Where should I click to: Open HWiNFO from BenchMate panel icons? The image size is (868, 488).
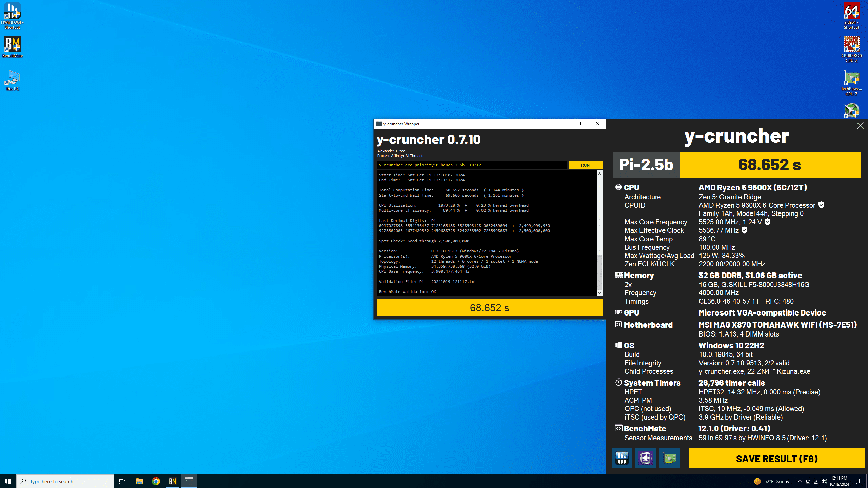[622, 458]
